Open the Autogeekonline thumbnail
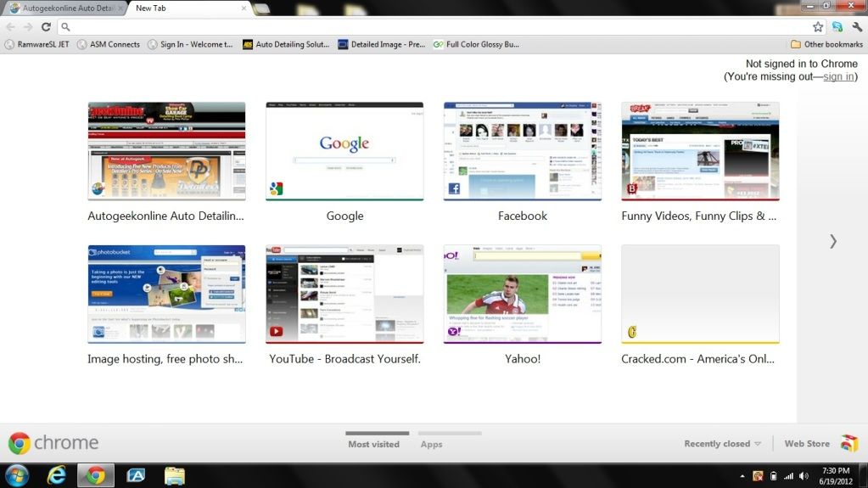Viewport: 868px width, 488px height. [x=166, y=151]
